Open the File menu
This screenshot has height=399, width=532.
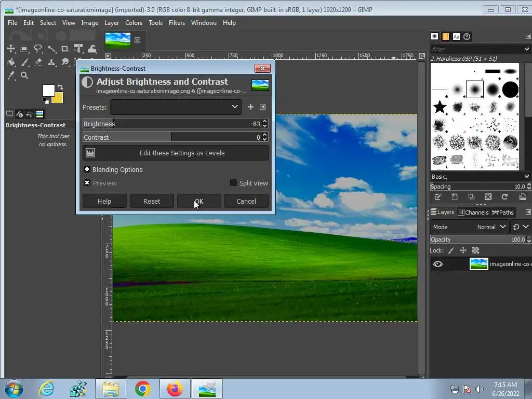12,23
